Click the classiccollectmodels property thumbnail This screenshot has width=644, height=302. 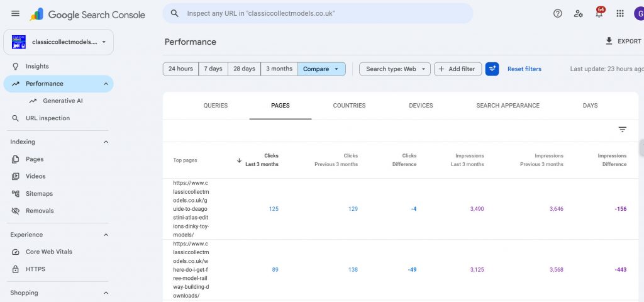(x=19, y=42)
